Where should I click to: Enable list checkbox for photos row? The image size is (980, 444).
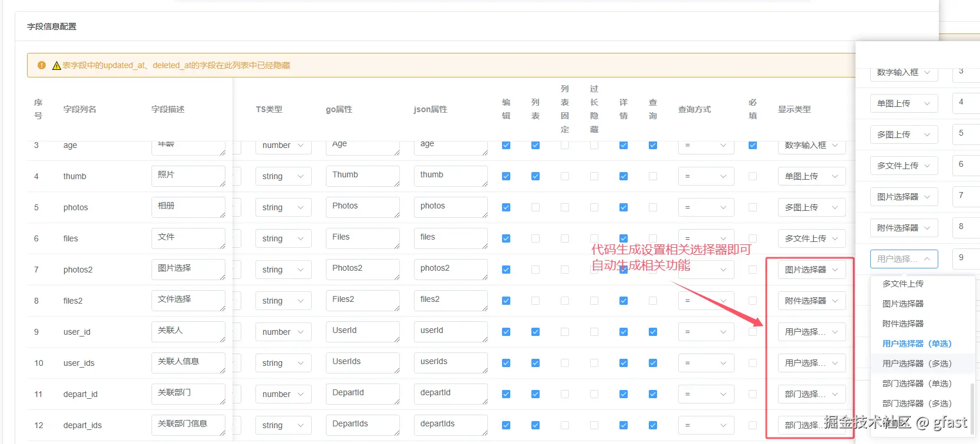click(536, 207)
